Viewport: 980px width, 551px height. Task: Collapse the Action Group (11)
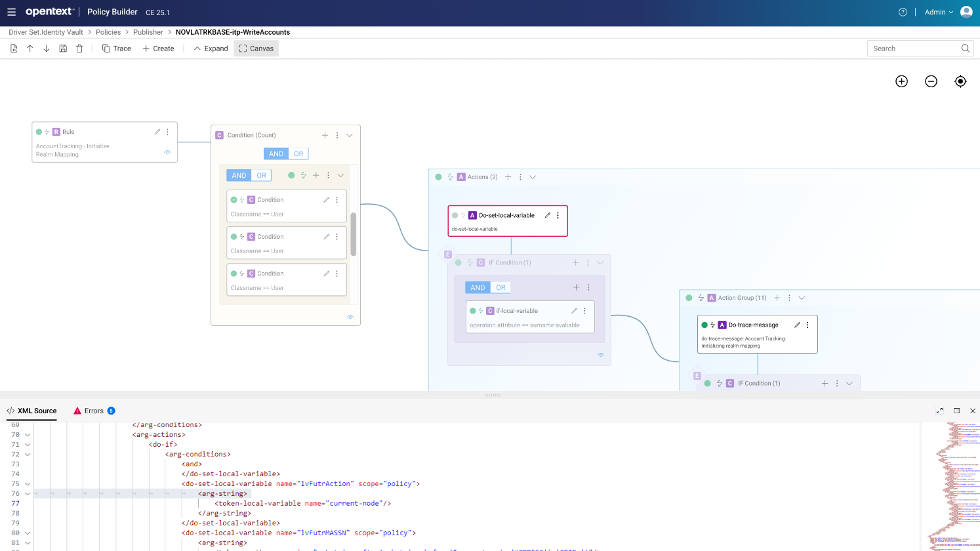(x=802, y=298)
